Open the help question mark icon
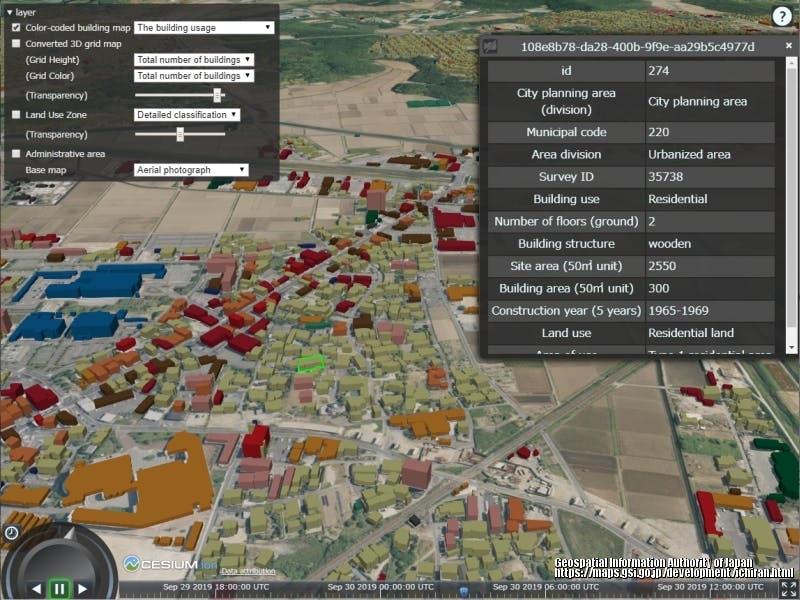 click(782, 16)
